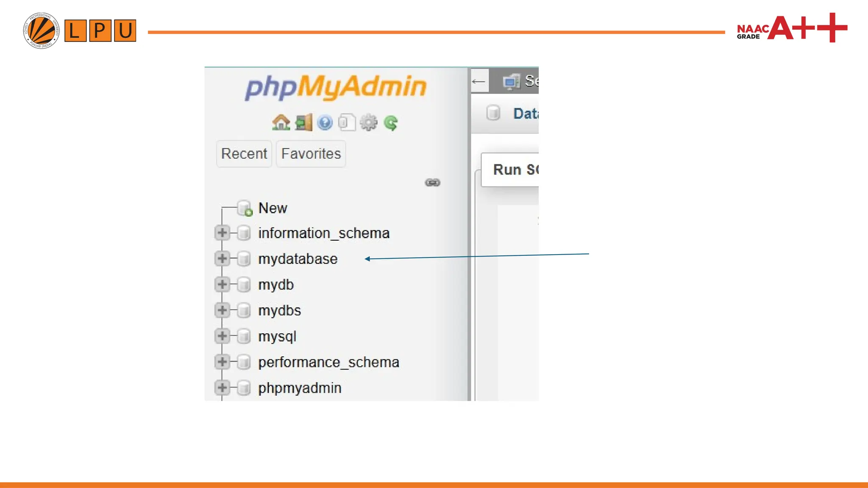868x488 pixels.
Task: Expand the mysql database plus icon
Action: coord(222,336)
